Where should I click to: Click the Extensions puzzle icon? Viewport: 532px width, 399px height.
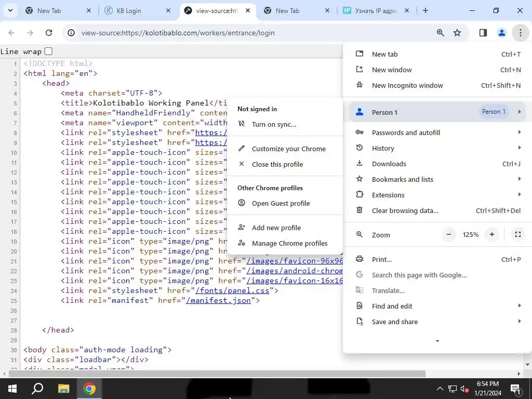360,195
